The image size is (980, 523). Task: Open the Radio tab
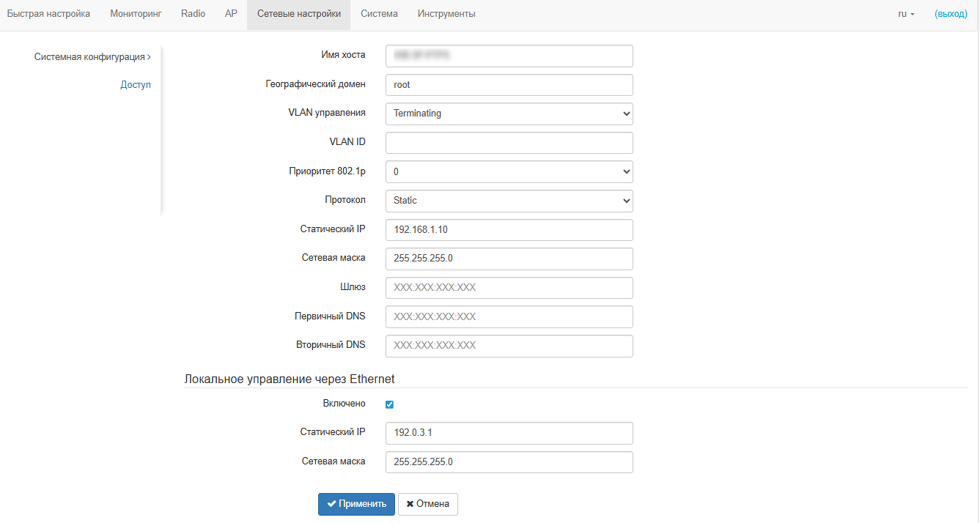coord(193,14)
